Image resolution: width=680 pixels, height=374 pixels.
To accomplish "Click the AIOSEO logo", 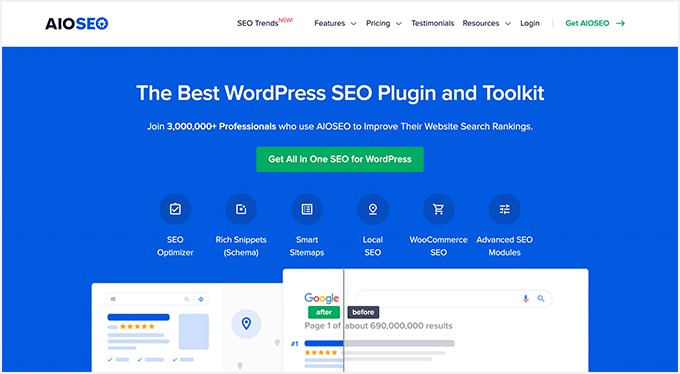I will (x=77, y=23).
